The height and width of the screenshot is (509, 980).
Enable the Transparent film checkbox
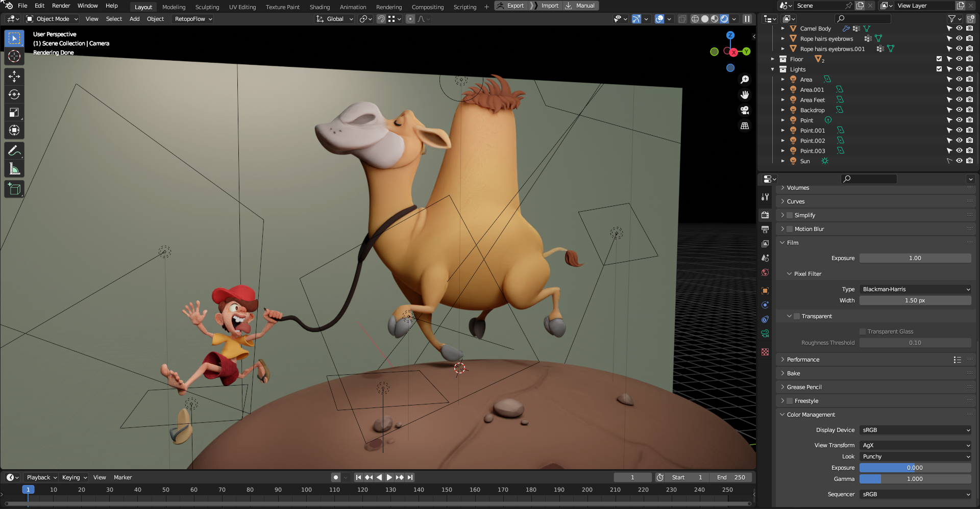pyautogui.click(x=797, y=316)
